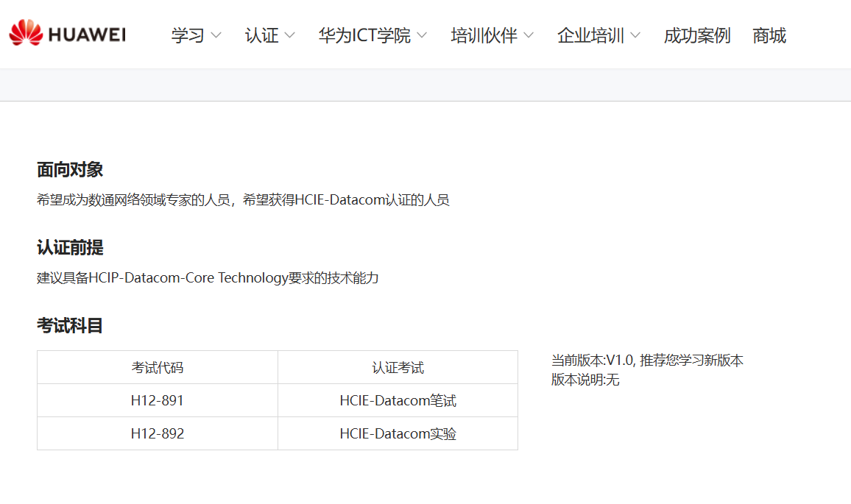Click the 认证前提 heading
The image size is (851, 504).
point(70,248)
